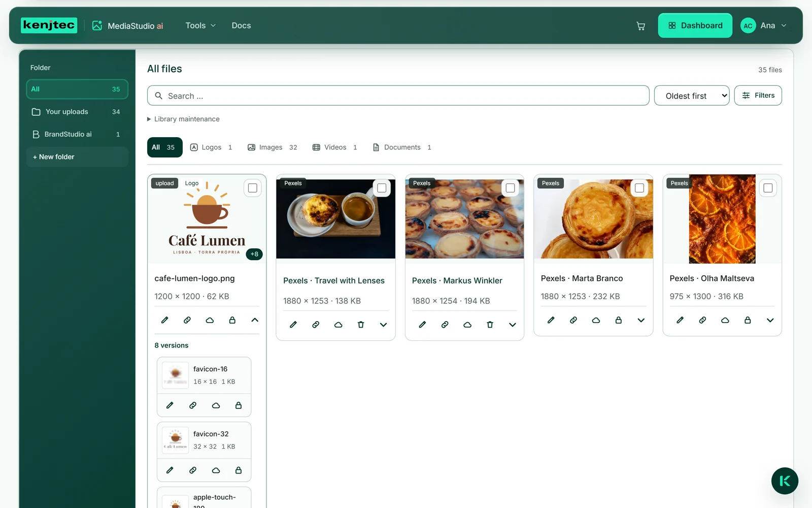Switch to the Videos tab
Screen dimensions: 812x508
coord(335,147)
